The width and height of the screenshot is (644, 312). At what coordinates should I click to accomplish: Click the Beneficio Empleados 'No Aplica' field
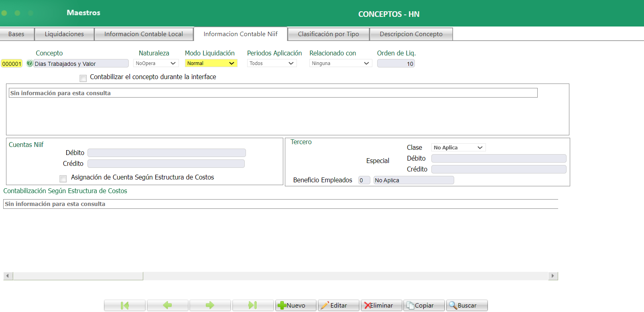(x=414, y=180)
